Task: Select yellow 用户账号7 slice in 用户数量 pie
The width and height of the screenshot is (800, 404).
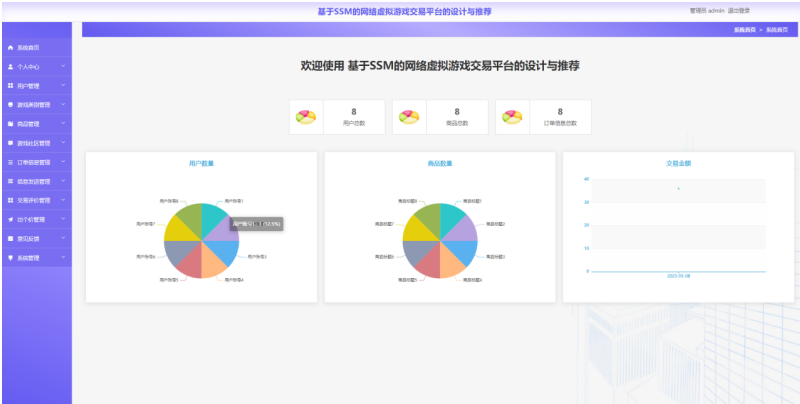Action: [x=178, y=231]
